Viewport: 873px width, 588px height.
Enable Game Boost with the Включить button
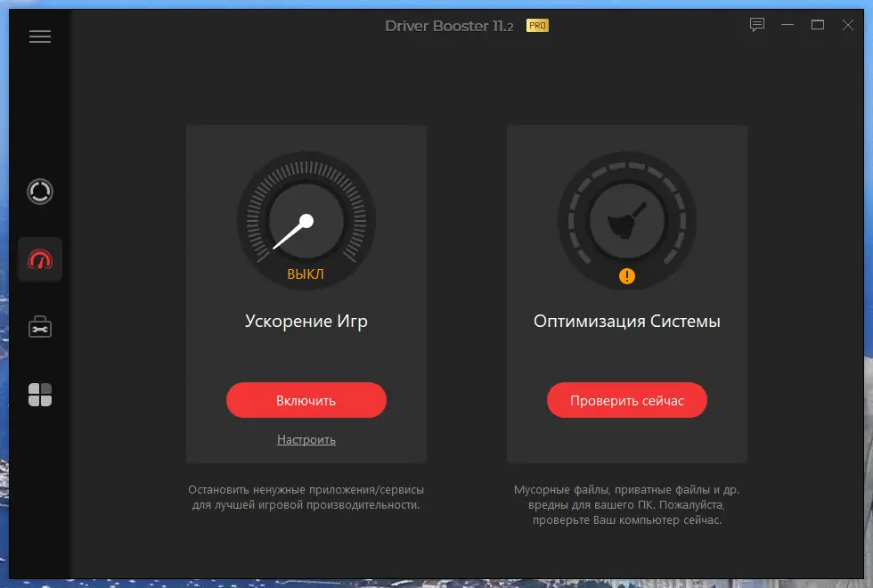point(306,400)
